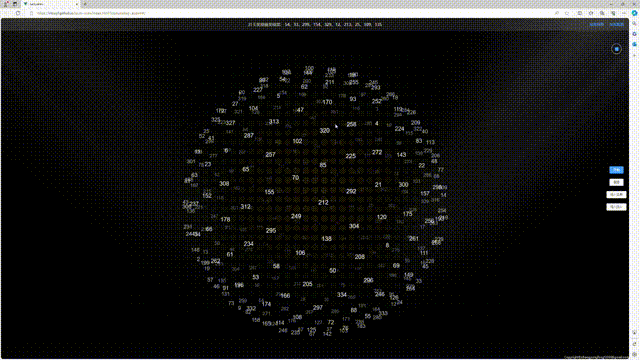Select number 296 in the sphere
The width and height of the screenshot is (640, 360).
pos(368,280)
